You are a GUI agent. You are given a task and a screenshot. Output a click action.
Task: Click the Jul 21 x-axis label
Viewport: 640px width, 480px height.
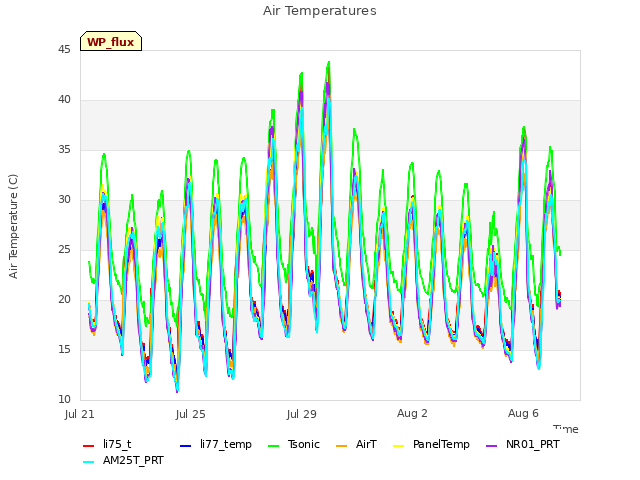click(80, 414)
